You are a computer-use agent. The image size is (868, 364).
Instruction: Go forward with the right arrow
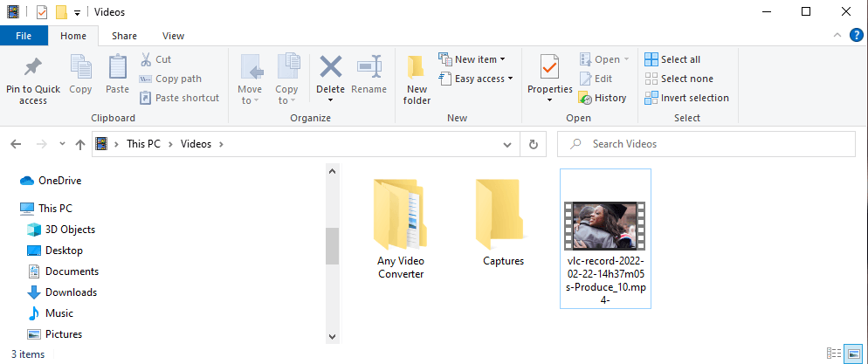[42, 144]
